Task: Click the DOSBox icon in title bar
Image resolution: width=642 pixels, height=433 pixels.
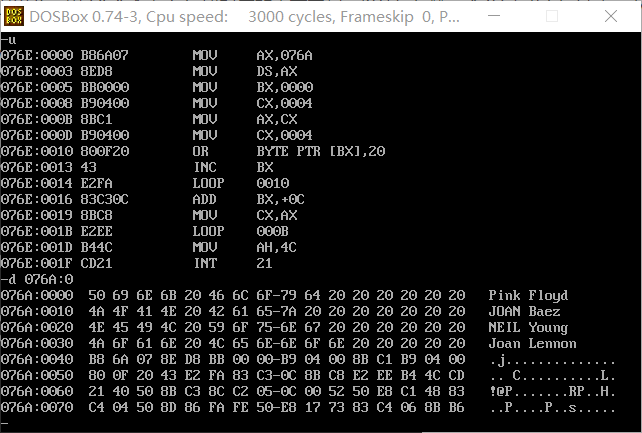Action: coord(14,16)
